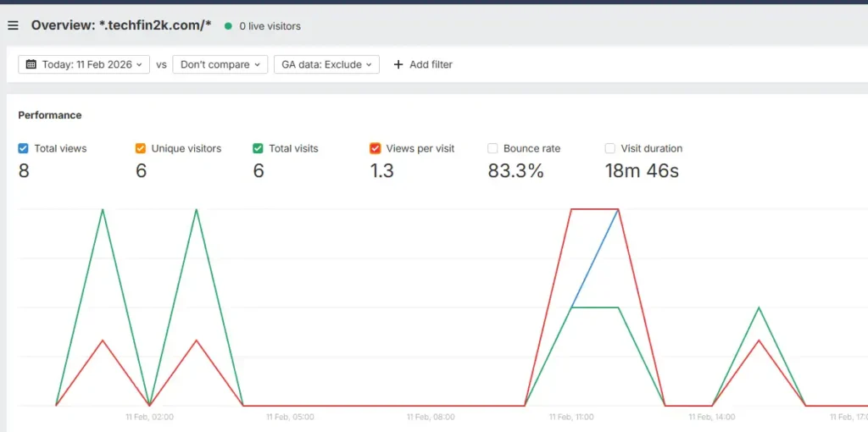Screen dimensions: 868x432
Task: Uncheck the Total views checkbox
Action: coord(23,148)
